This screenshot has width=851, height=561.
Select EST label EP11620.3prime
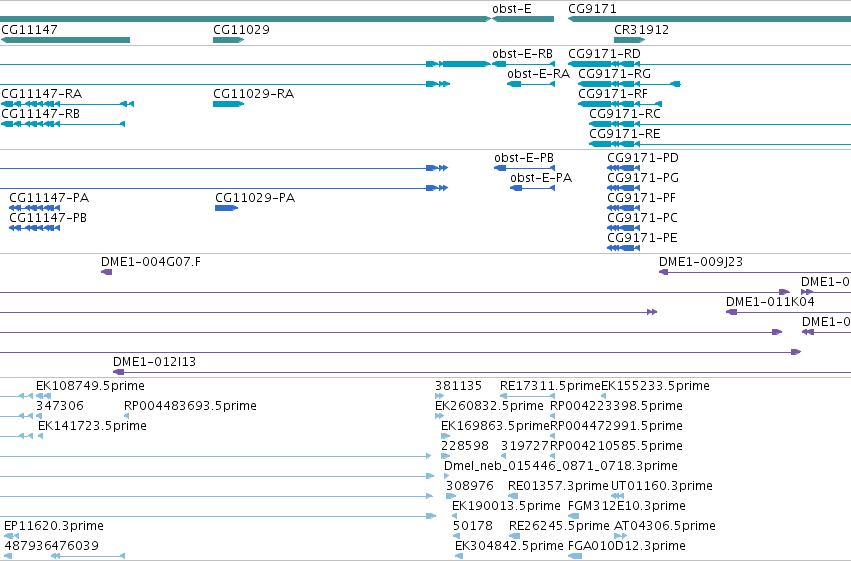[x=54, y=527]
